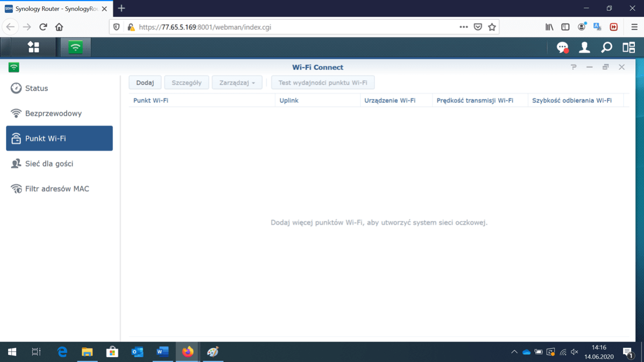Click the SRM search magnifier icon
Image resolution: width=644 pixels, height=362 pixels.
606,48
